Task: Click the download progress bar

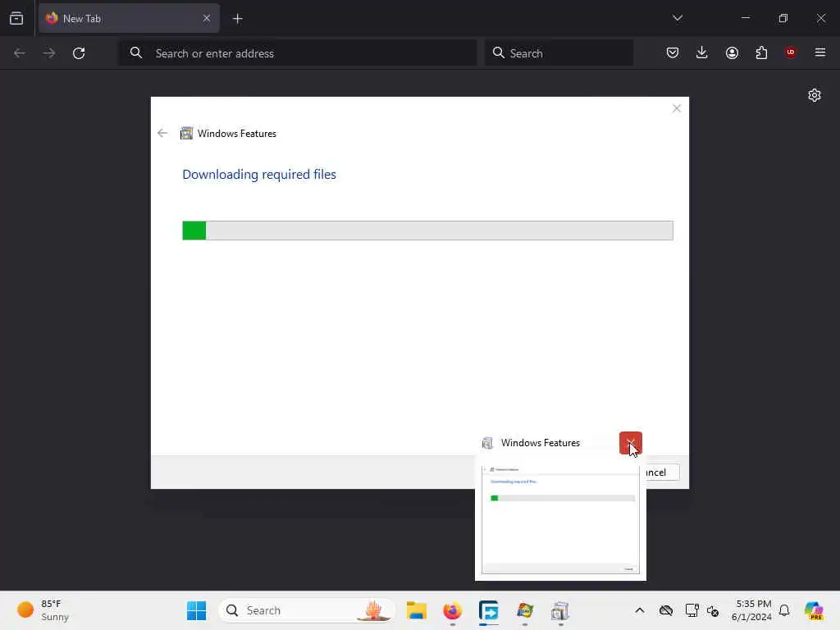Action: click(427, 231)
